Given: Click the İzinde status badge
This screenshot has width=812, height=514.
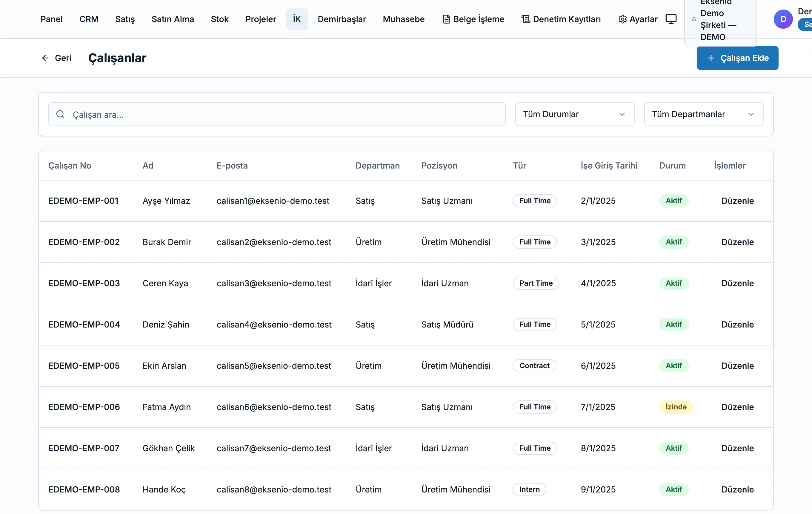Looking at the screenshot, I should [676, 407].
